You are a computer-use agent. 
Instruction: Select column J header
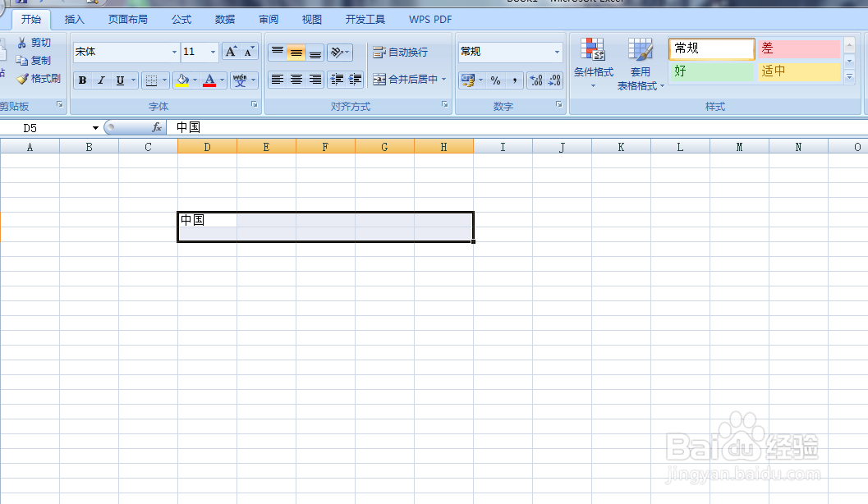562,147
